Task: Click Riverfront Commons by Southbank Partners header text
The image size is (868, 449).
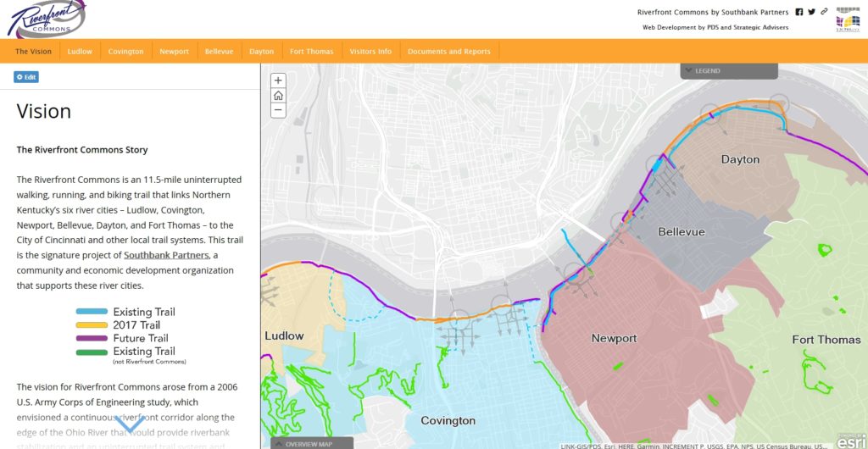Action: (x=713, y=12)
